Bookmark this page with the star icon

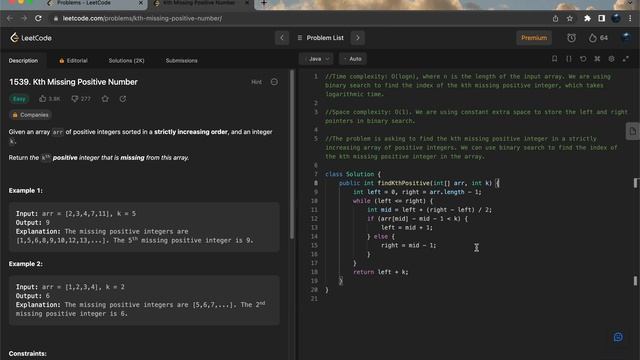570,18
